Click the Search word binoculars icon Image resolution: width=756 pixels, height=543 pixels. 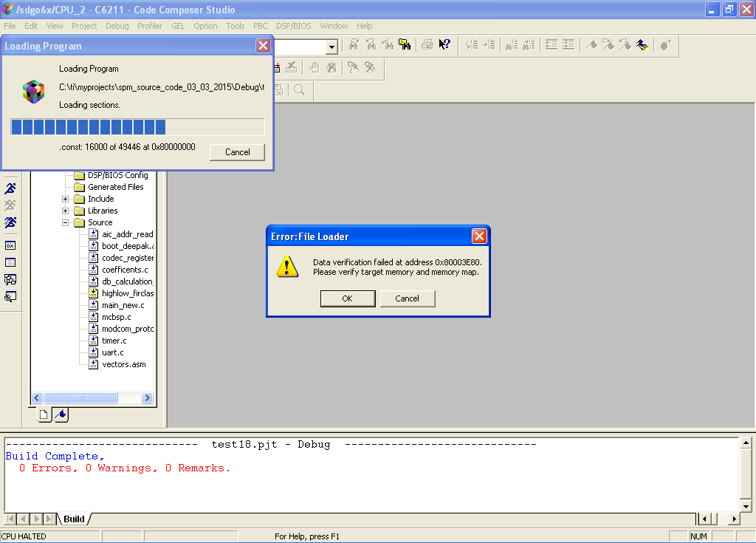click(388, 45)
